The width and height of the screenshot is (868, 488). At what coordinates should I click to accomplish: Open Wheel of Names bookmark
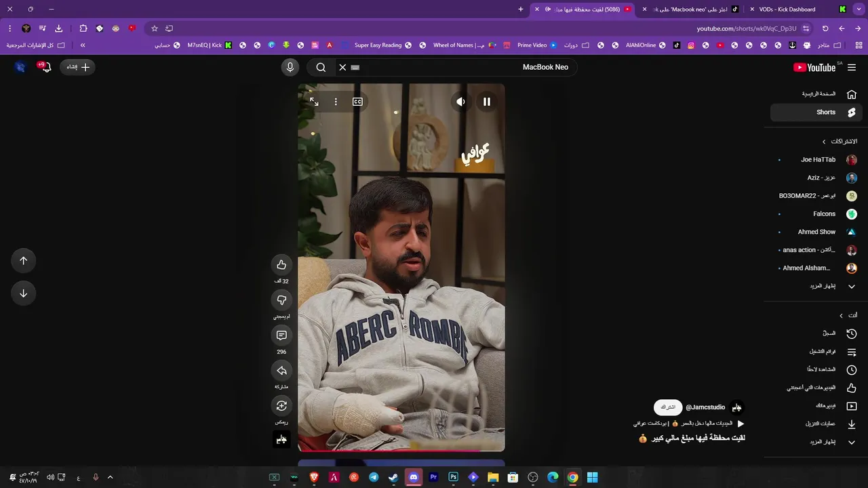click(x=465, y=45)
